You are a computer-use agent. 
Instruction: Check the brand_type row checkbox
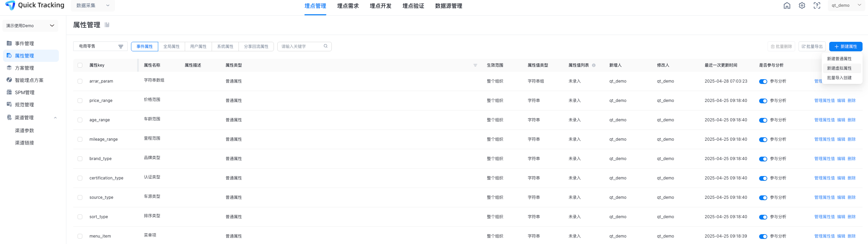point(80,159)
